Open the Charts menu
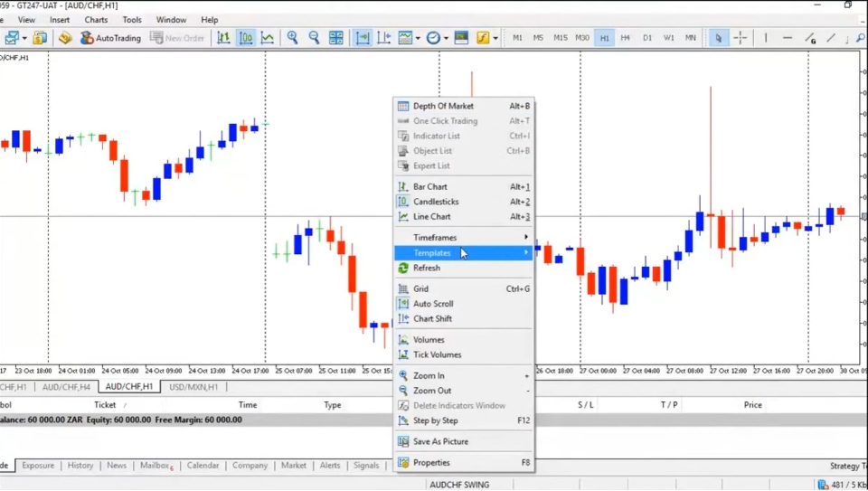Screen dimensions: 868x491 click(97, 19)
